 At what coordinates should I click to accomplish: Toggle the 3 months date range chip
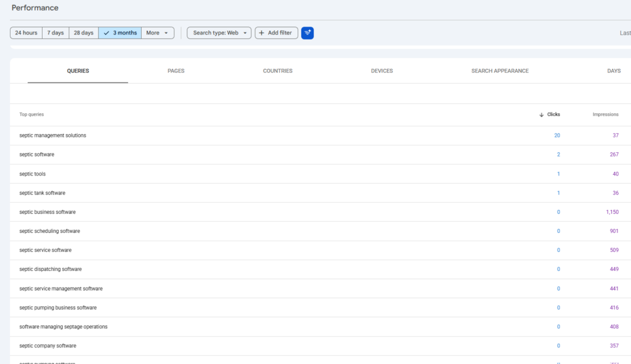pyautogui.click(x=120, y=33)
